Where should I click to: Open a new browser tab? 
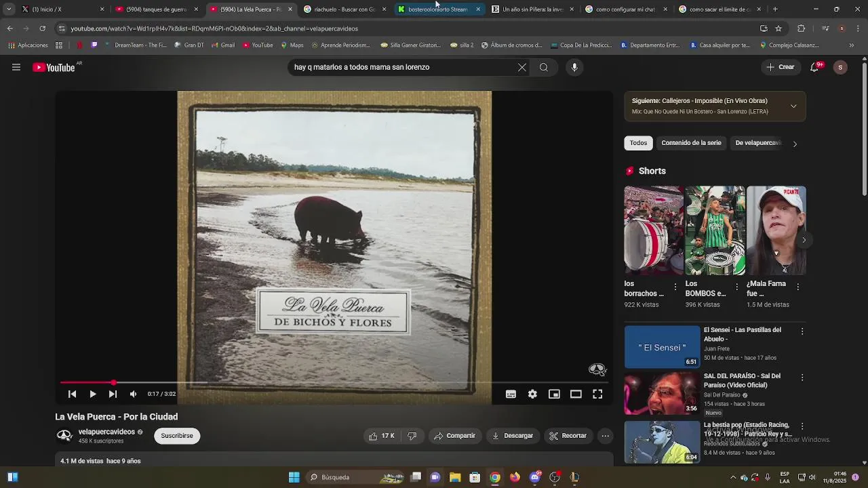point(775,9)
